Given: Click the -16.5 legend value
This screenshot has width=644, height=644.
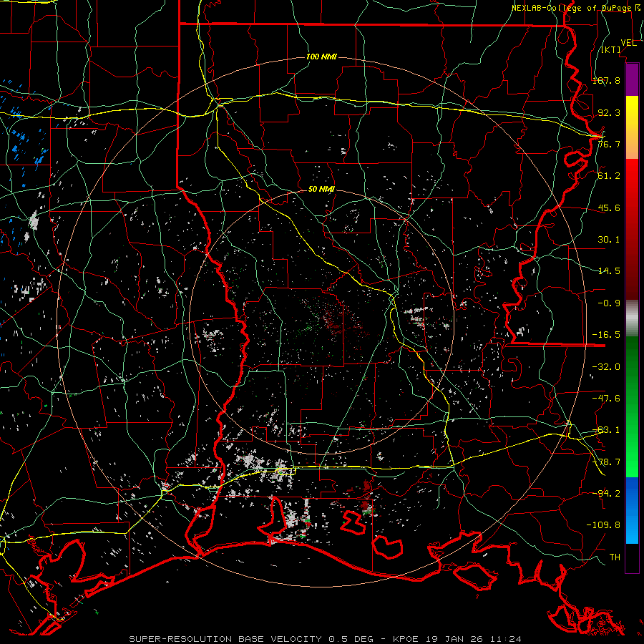Looking at the screenshot, I should [x=606, y=335].
